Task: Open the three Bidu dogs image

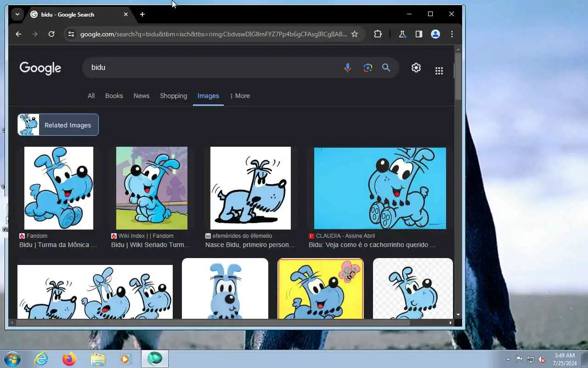Action: pos(95,292)
